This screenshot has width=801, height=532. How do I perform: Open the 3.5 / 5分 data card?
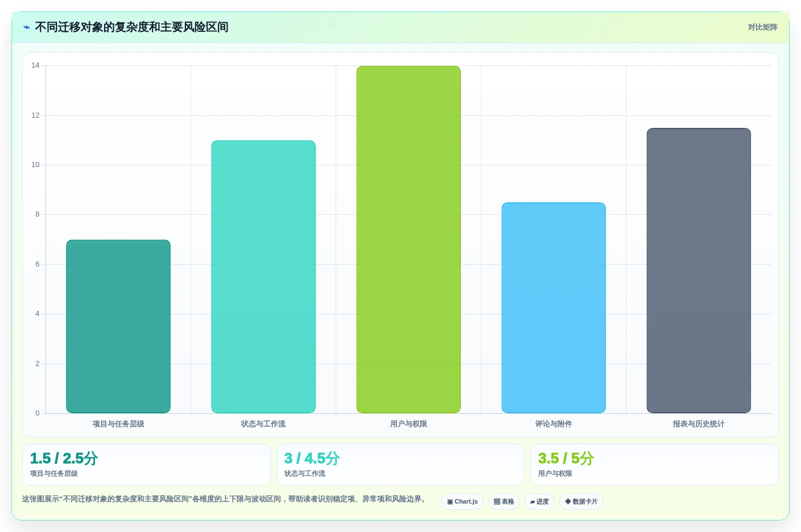tap(654, 464)
